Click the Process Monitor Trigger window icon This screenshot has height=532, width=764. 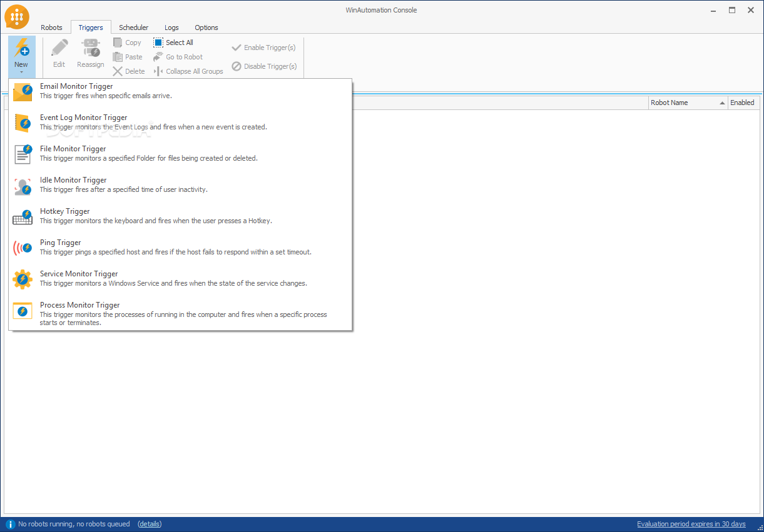pos(23,311)
